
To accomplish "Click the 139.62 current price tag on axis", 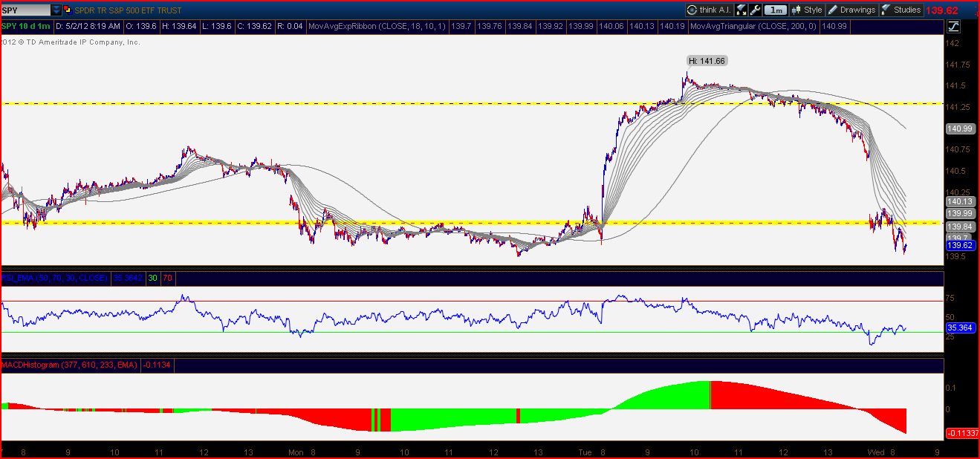I will (960, 246).
